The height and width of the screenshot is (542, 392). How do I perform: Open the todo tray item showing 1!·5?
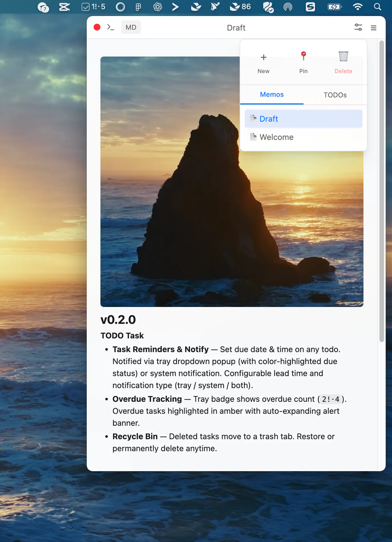[x=94, y=7]
